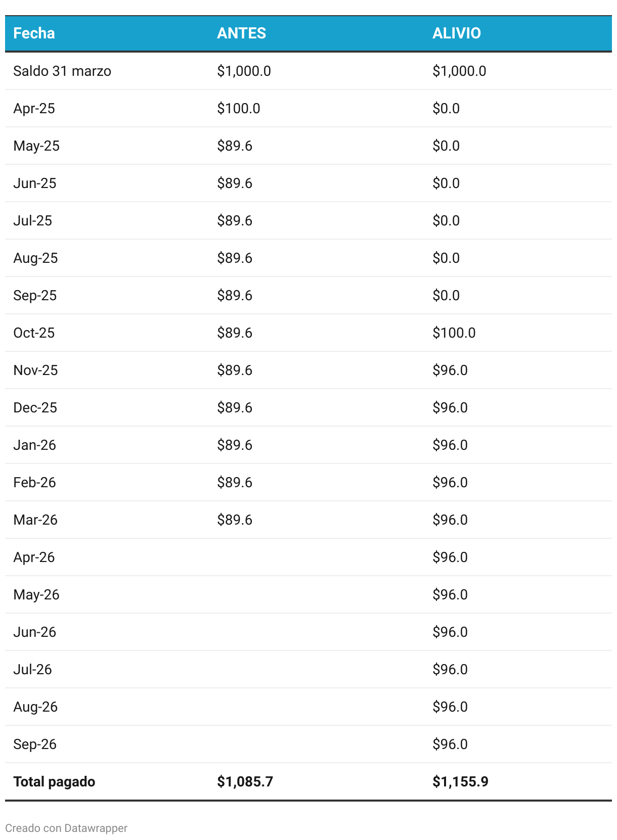Click the Fecha column header
Screen dimensions: 617x840
(x=34, y=33)
